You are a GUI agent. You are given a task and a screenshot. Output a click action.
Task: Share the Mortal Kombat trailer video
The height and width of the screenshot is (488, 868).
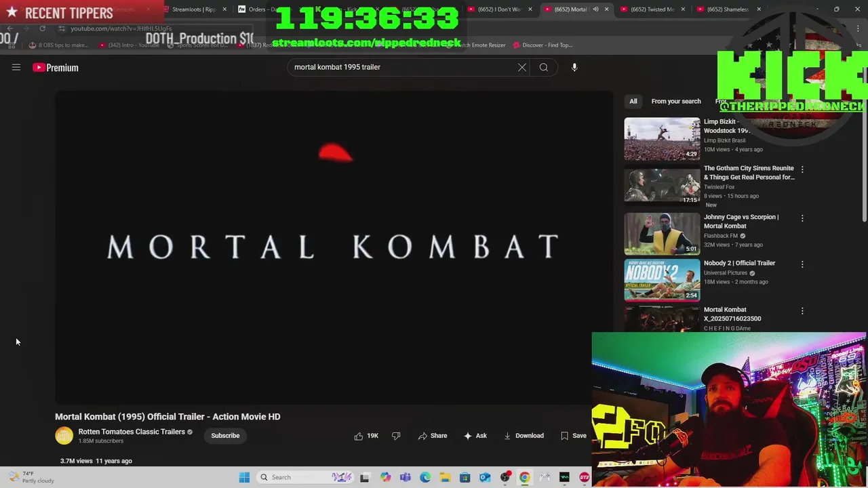coord(433,436)
